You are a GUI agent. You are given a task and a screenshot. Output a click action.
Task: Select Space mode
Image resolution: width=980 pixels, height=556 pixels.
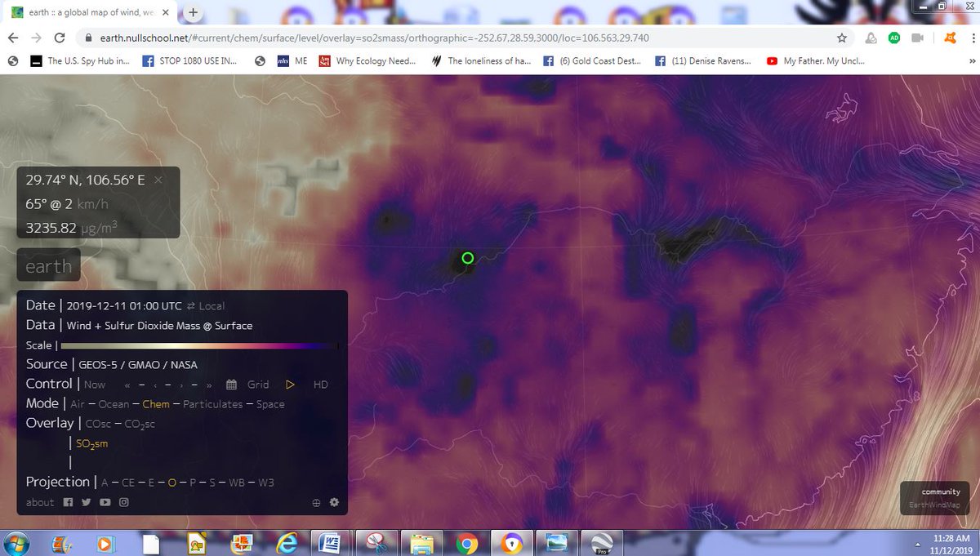pos(270,404)
